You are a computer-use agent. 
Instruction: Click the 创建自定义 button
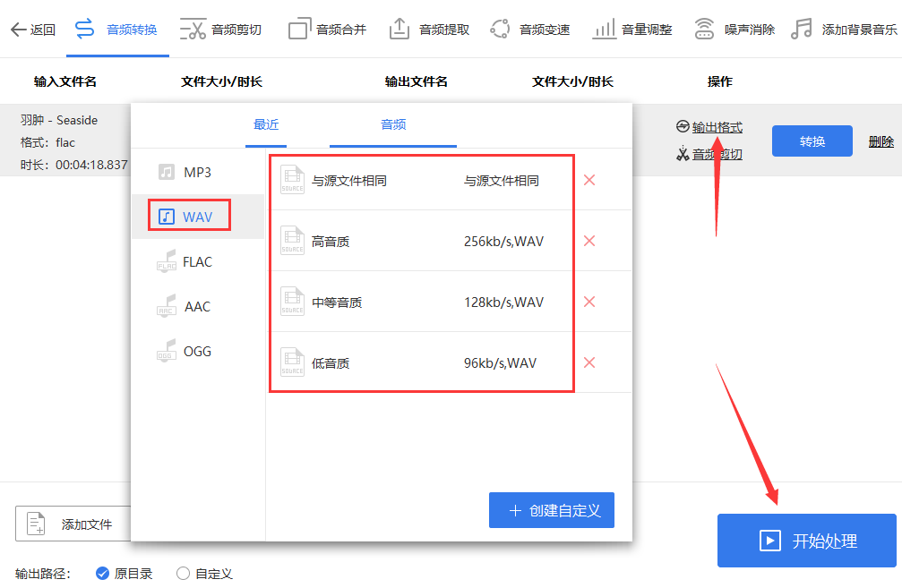pos(551,509)
